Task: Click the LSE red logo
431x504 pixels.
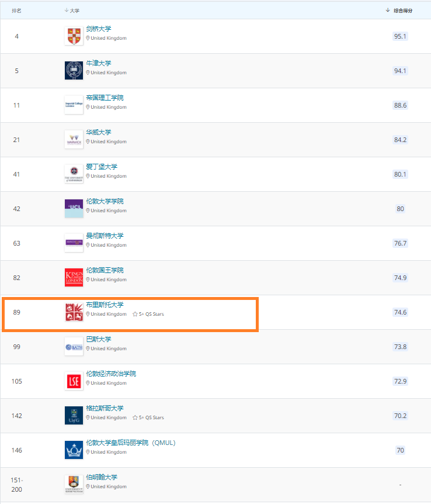Action: pos(74,381)
